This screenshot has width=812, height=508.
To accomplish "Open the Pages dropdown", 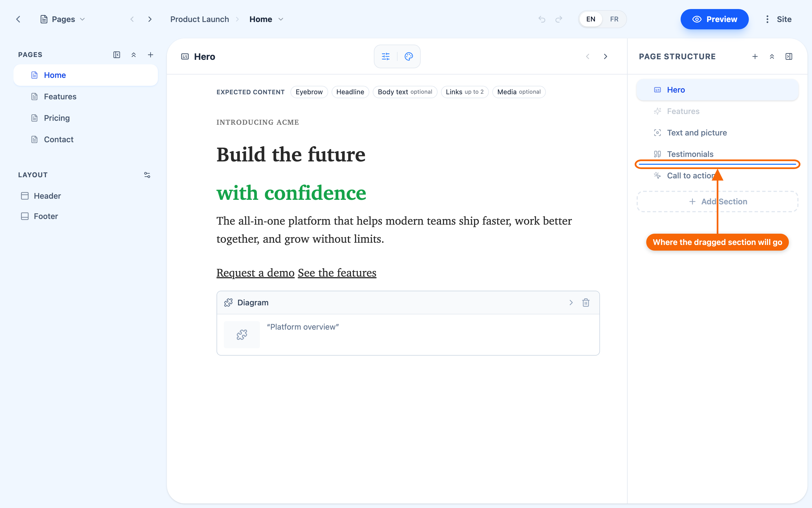I will tap(62, 19).
